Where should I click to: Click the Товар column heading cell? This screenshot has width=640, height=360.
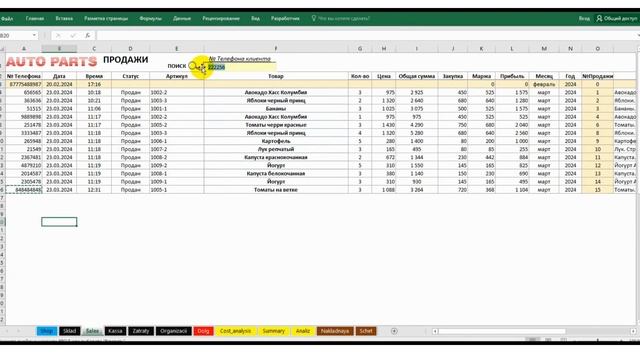(x=276, y=76)
